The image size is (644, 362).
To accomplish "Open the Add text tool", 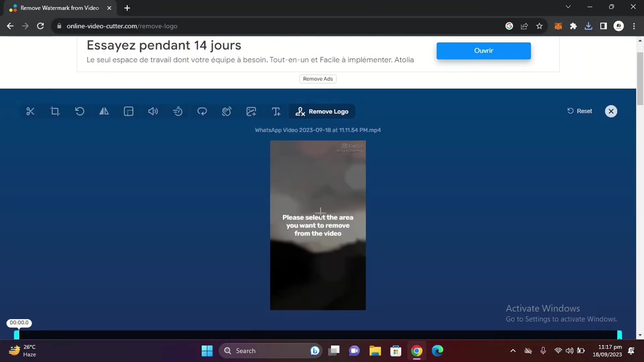I will [x=276, y=111].
